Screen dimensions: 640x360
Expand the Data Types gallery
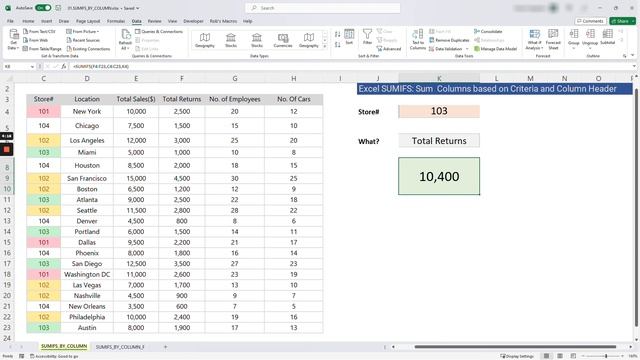(x=325, y=47)
